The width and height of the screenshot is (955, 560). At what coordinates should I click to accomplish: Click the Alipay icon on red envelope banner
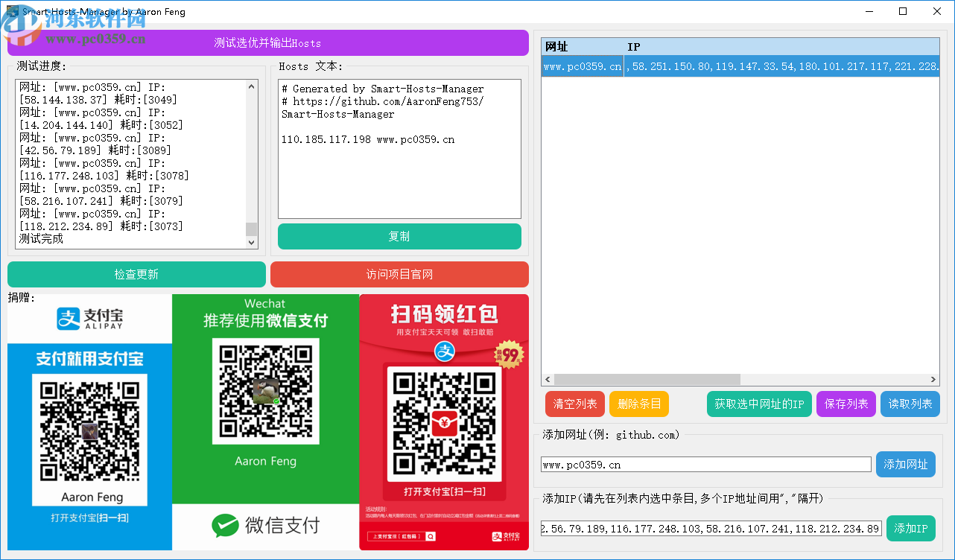(x=444, y=352)
